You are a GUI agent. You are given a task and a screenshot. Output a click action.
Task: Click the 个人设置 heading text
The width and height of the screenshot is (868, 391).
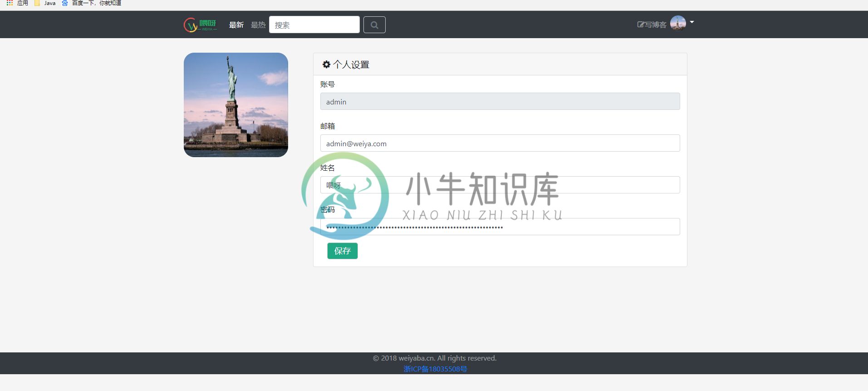coord(351,64)
